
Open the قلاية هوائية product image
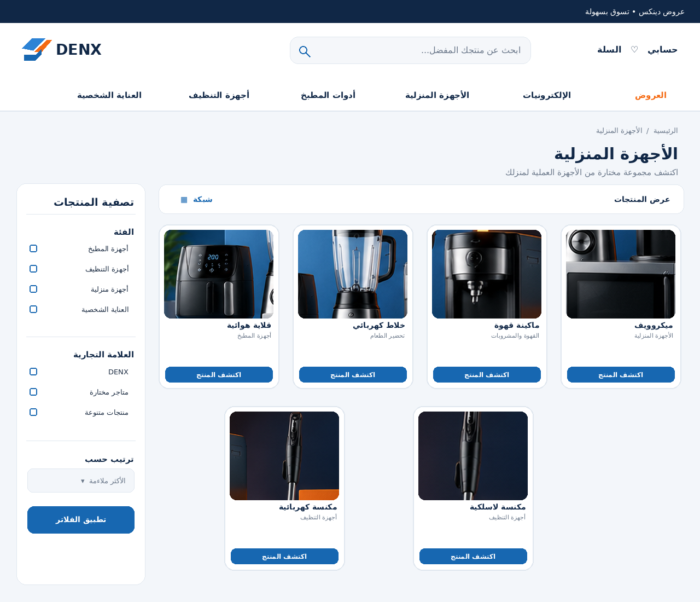[219, 274]
